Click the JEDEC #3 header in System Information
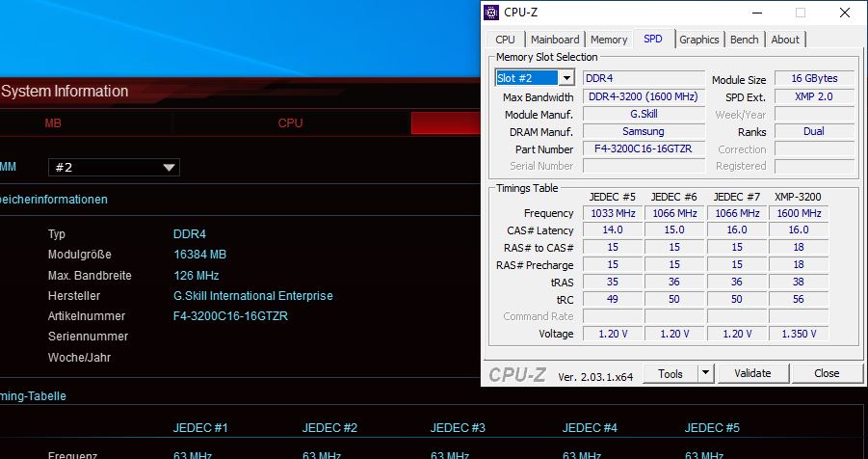The height and width of the screenshot is (459, 868). (x=458, y=428)
